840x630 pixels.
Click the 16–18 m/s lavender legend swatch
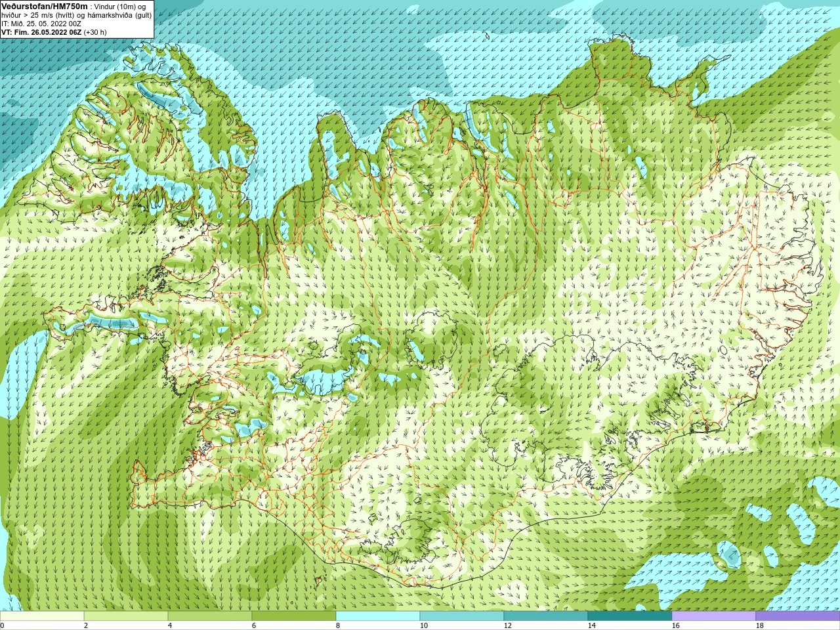[x=714, y=616]
